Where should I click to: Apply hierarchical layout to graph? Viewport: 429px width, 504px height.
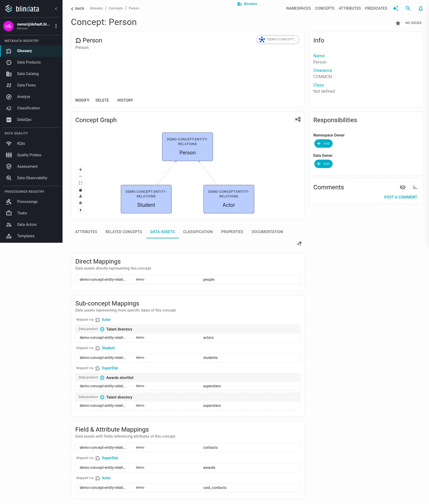point(81,196)
